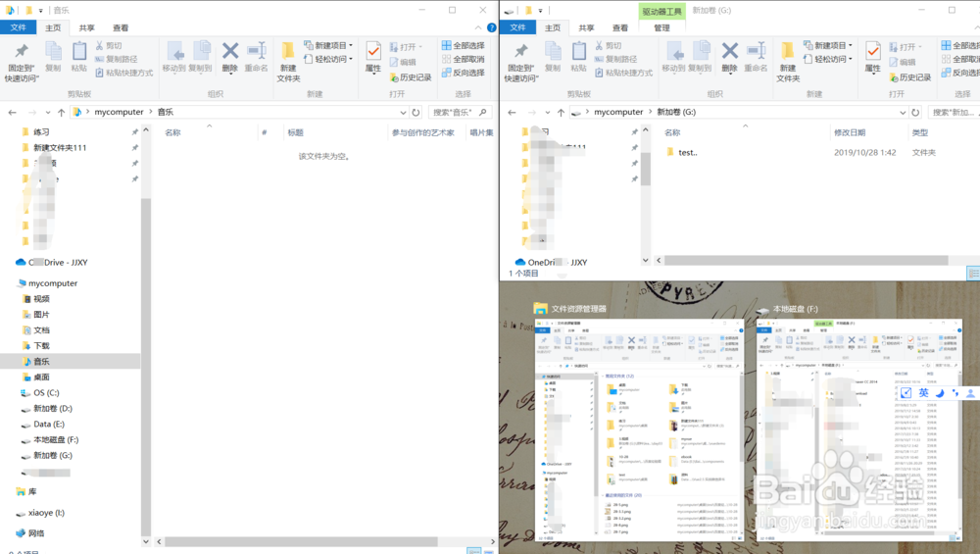
Task: Click 剪切 in 音乐 window ribbon
Action: (x=109, y=46)
